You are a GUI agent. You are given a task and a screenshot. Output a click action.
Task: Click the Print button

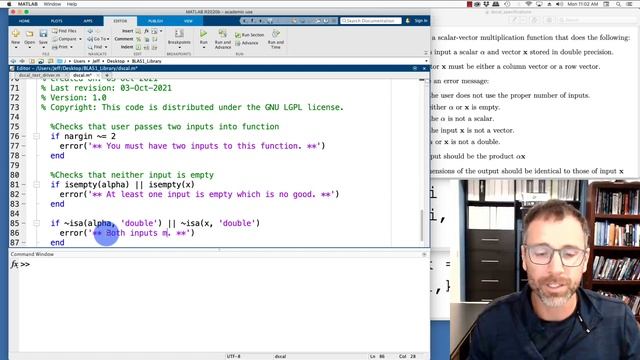click(x=60, y=47)
